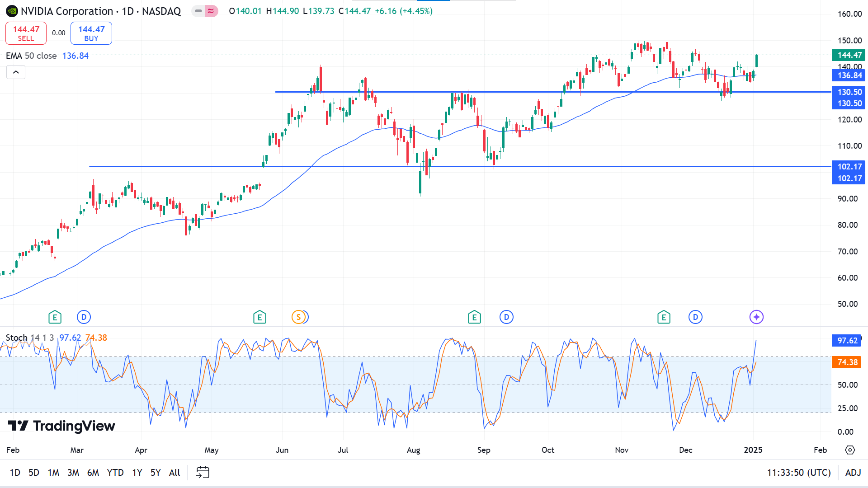Select the YTD time range
868x488 pixels.
(115, 473)
